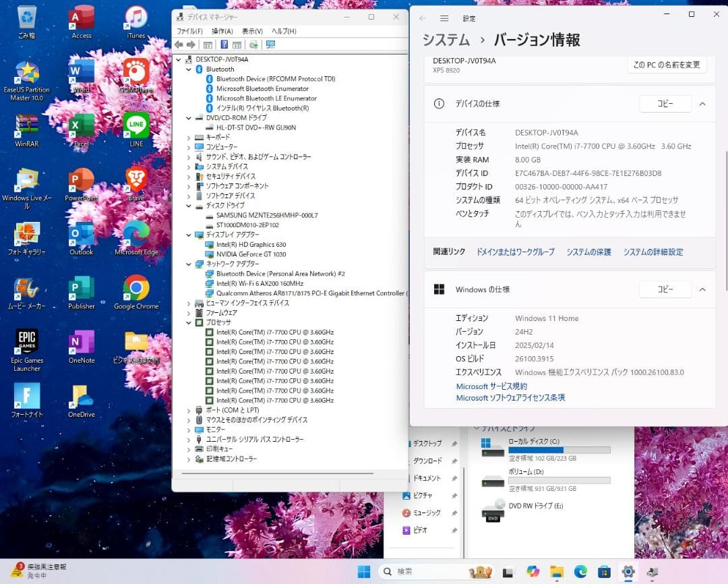Screen dimensions: 728x584
Task: Collapse the Bluetooth device tree node
Action: coord(189,69)
